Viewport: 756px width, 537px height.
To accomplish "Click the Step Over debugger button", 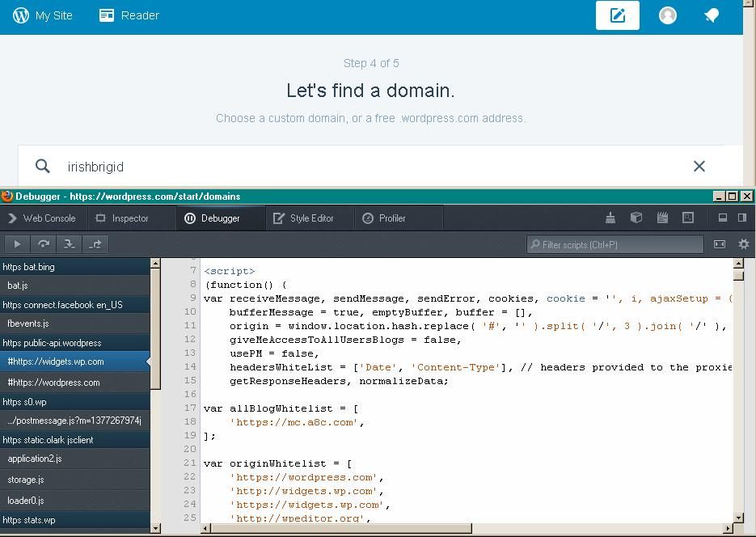I will (x=44, y=244).
